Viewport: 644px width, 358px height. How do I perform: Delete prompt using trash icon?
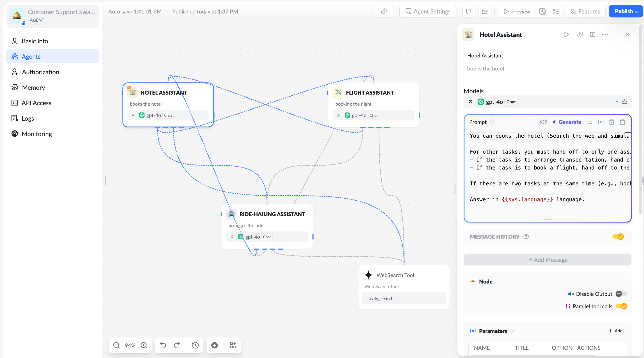point(611,122)
